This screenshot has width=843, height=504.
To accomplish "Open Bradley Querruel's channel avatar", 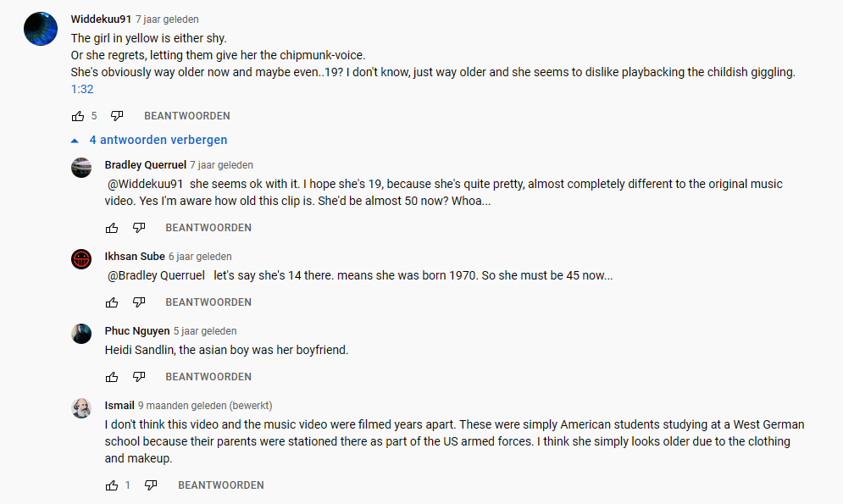I will click(81, 168).
